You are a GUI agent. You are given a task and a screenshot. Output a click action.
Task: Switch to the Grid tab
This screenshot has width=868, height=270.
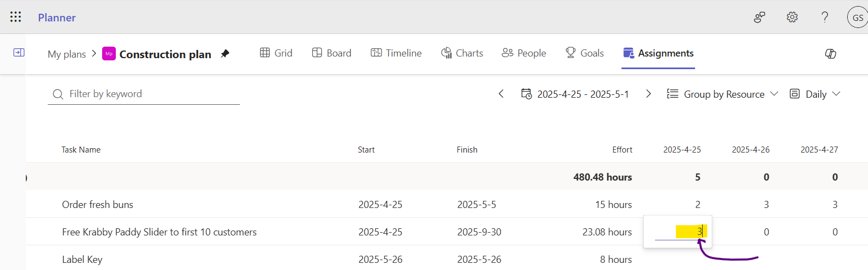click(x=276, y=53)
